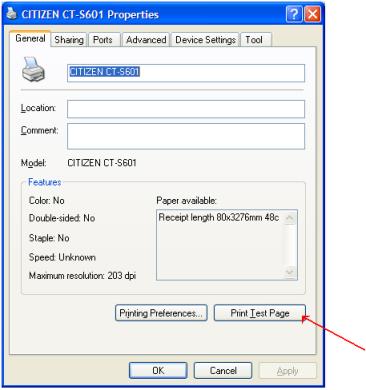Click the Apply button

point(287,370)
